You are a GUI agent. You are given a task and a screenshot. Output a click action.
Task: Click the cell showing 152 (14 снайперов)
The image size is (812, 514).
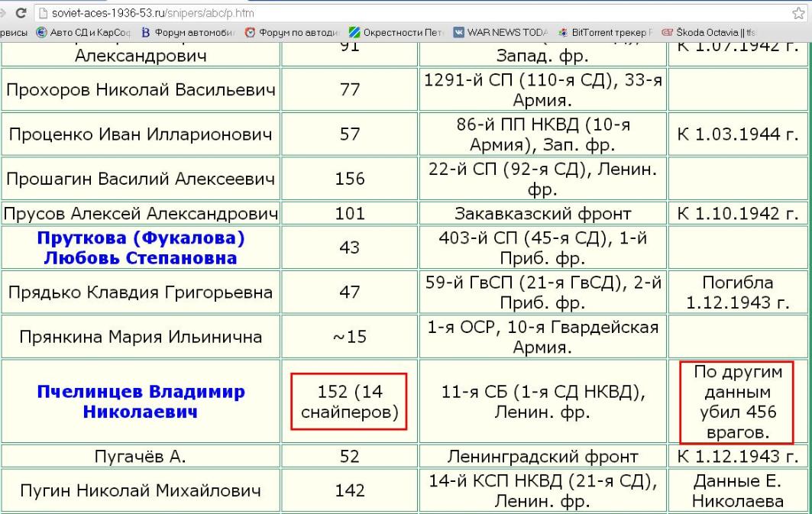350,402
